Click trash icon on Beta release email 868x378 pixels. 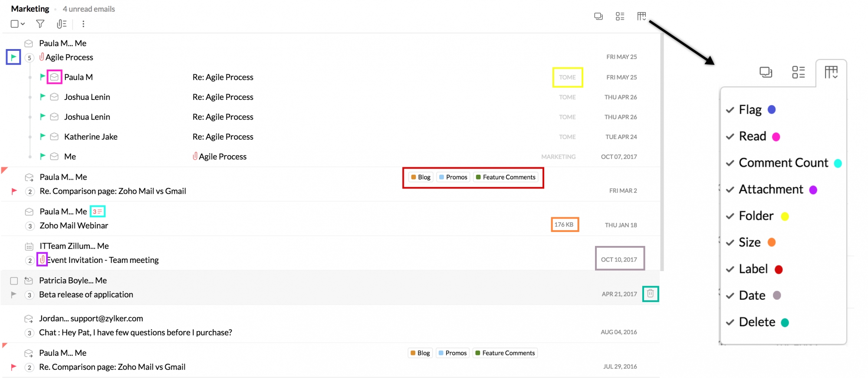tap(650, 294)
